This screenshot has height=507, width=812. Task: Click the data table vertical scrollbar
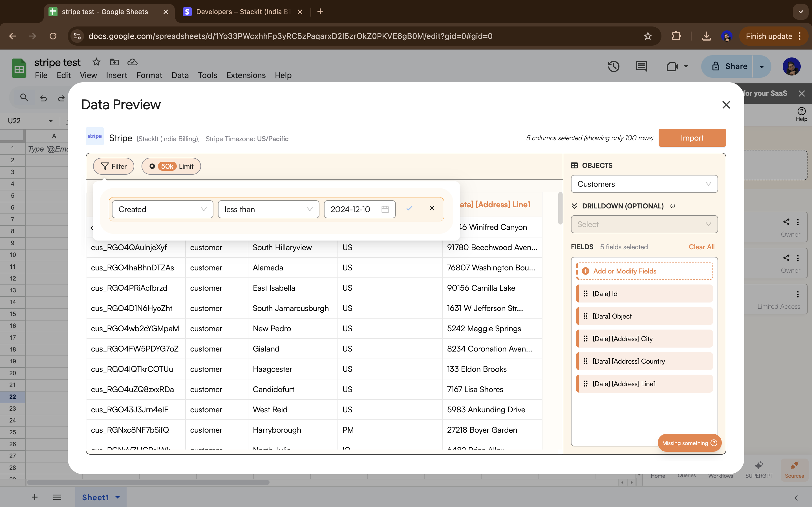click(560, 208)
